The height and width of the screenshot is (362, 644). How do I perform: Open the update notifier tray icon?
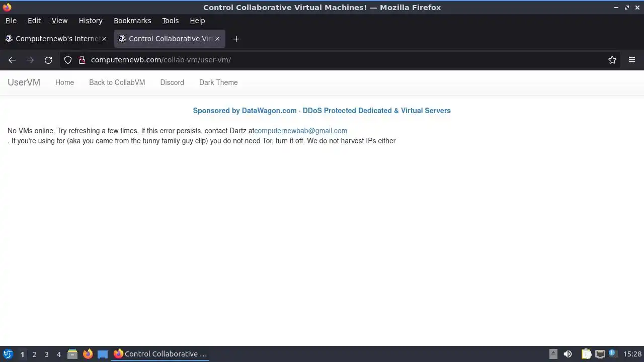coord(613,354)
